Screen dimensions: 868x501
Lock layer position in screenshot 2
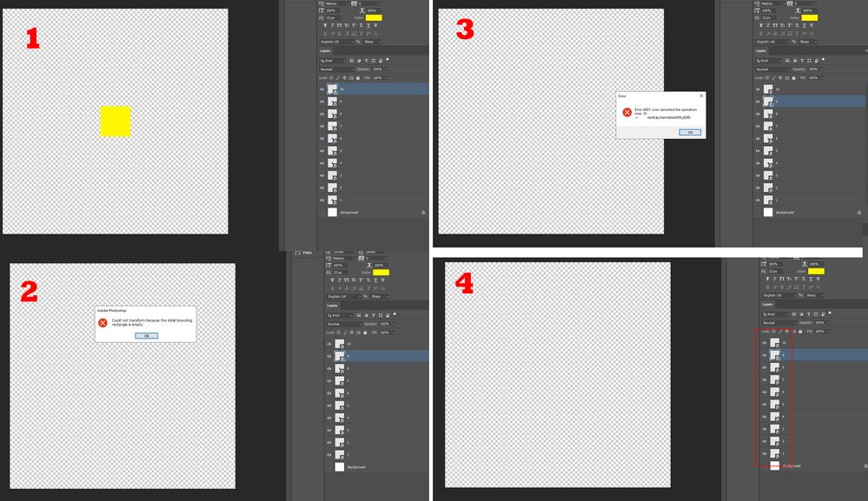tap(352, 333)
